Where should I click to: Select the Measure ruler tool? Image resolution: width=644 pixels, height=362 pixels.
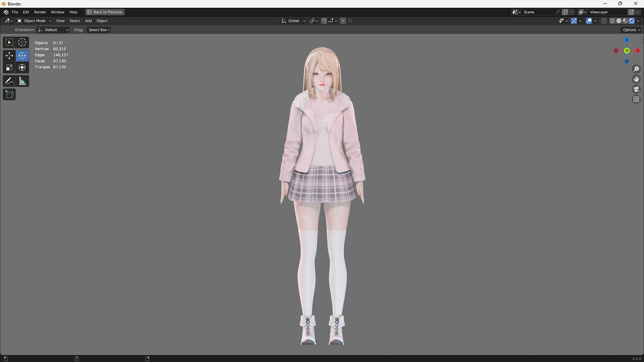[22, 81]
